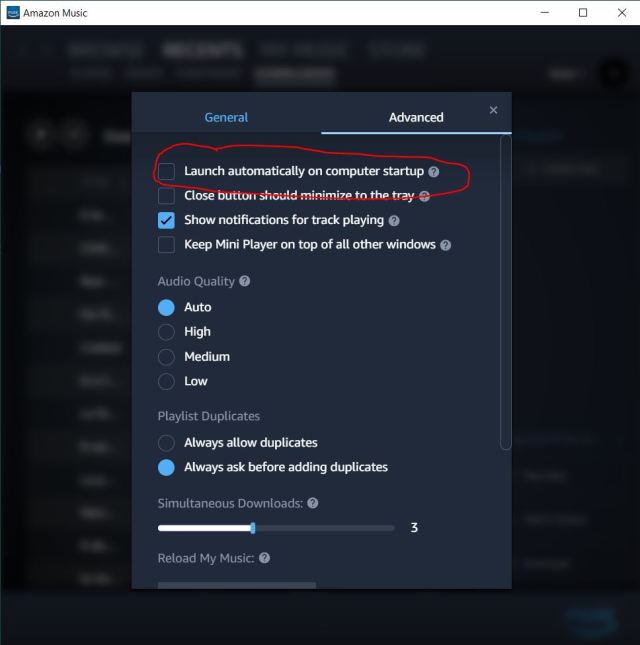Click the settings dialog vertical scrollbar

(x=506, y=292)
